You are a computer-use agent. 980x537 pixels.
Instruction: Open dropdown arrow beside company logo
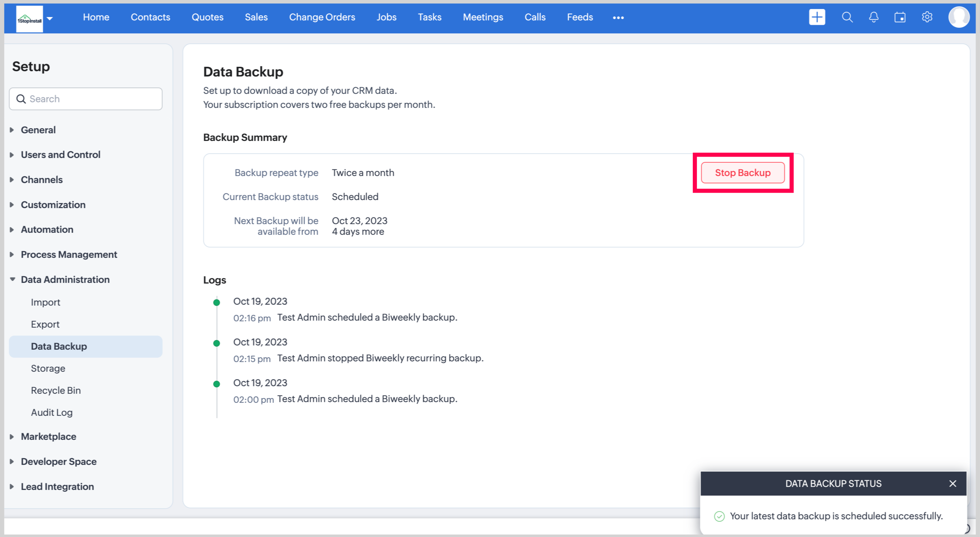(50, 18)
